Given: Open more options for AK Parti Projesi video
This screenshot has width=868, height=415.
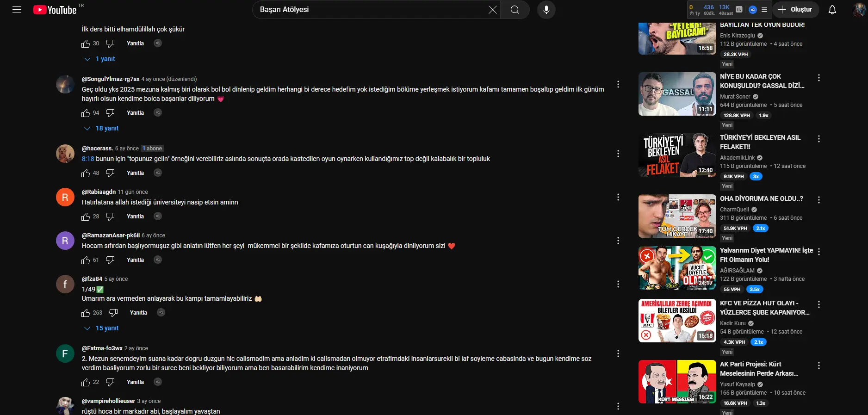Looking at the screenshot, I should pos(819,365).
